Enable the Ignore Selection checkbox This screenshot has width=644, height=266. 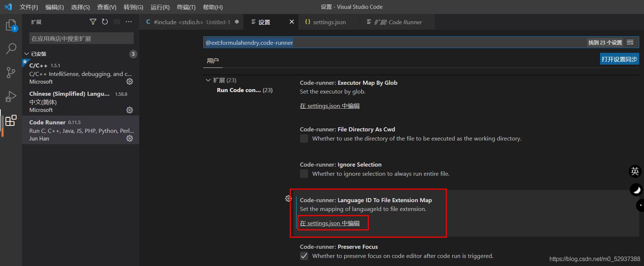[x=304, y=174]
